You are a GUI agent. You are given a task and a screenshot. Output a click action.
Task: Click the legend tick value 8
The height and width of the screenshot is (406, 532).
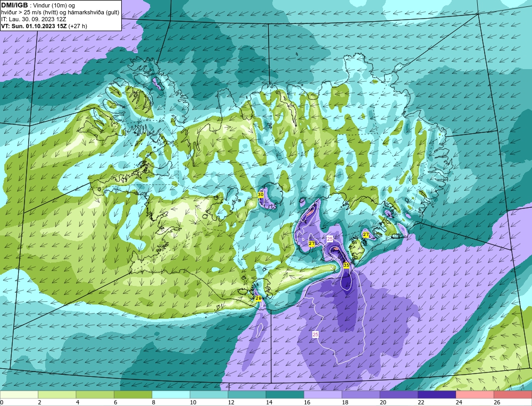154,402
